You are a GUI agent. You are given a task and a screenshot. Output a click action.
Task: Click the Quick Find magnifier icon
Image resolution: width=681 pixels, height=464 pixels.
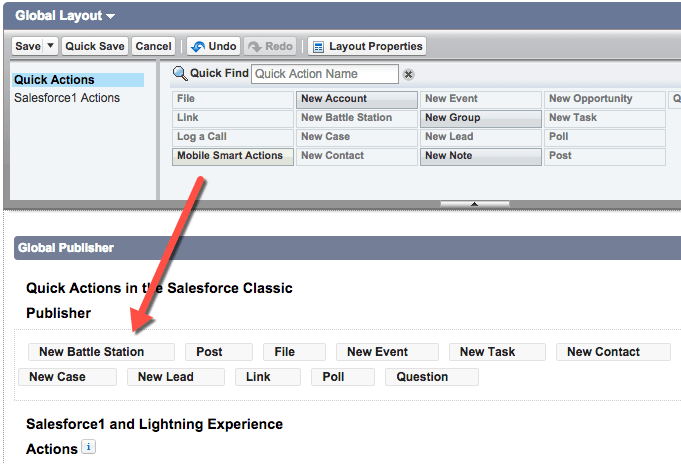coord(180,73)
